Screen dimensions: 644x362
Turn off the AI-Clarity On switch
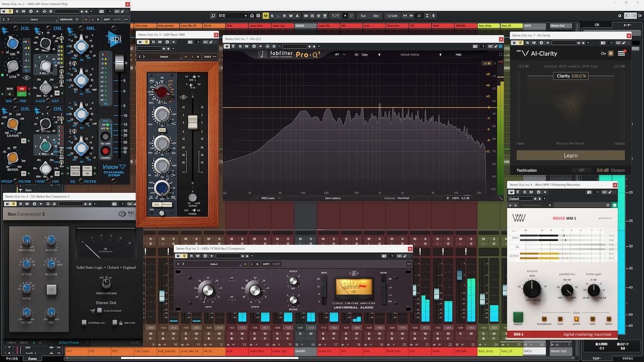[x=611, y=53]
